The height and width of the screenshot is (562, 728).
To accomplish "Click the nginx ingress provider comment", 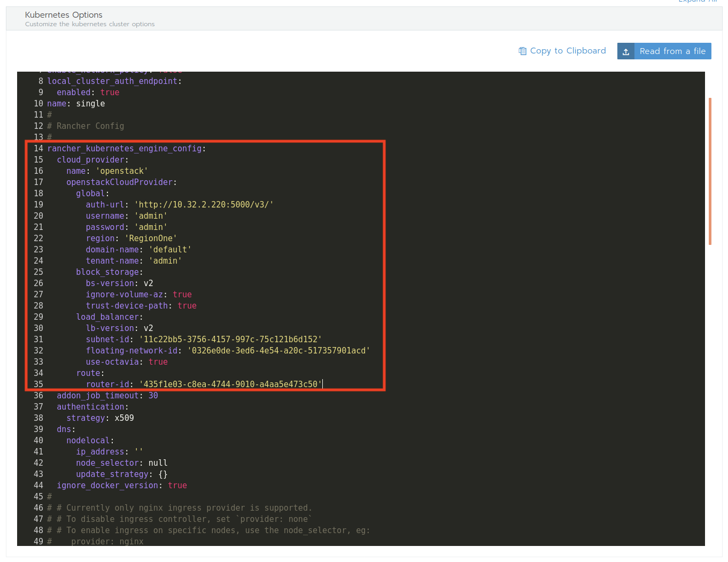I will coord(180,508).
